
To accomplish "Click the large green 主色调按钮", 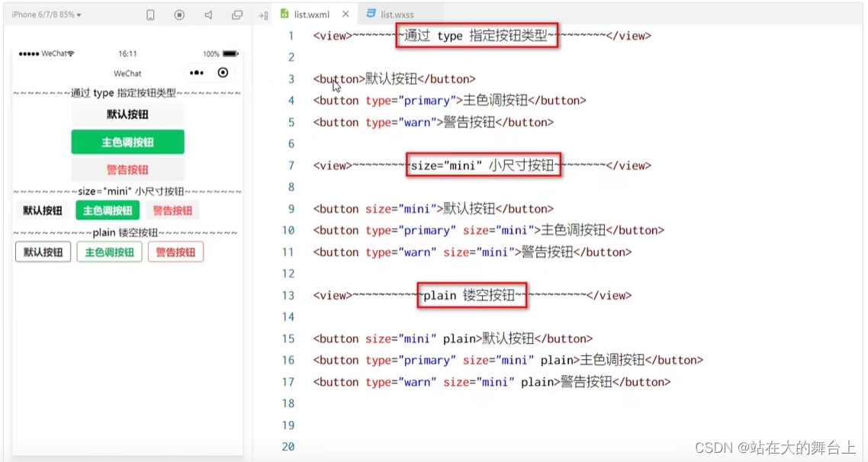I will tap(128, 143).
